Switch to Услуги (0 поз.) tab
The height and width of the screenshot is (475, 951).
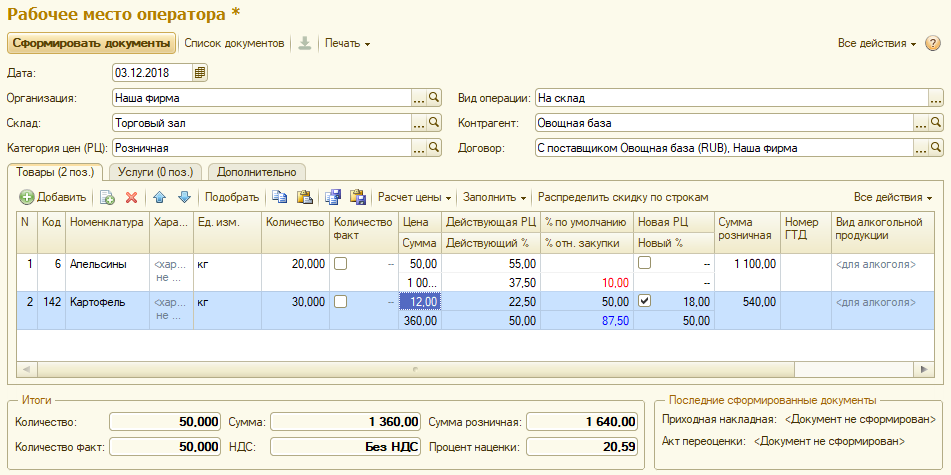(155, 172)
